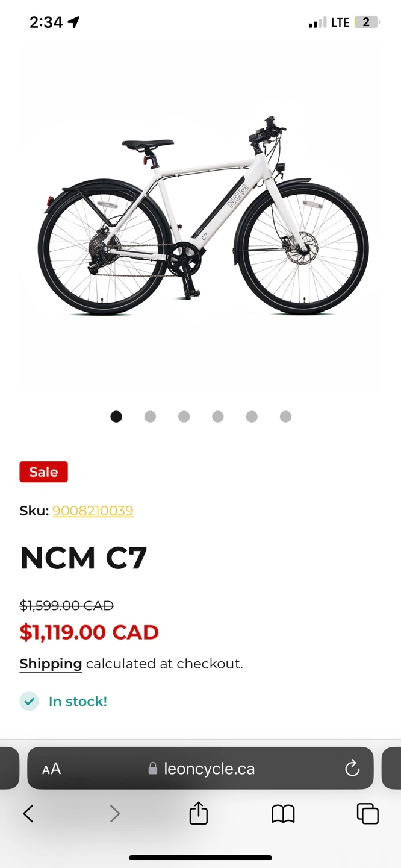Tap the green In stock checkmark icon

[29, 702]
